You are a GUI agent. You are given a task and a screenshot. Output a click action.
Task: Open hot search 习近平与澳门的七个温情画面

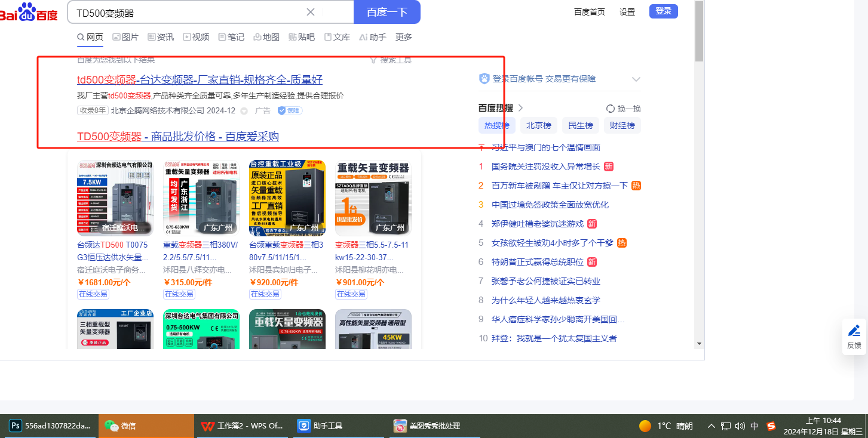coord(546,147)
